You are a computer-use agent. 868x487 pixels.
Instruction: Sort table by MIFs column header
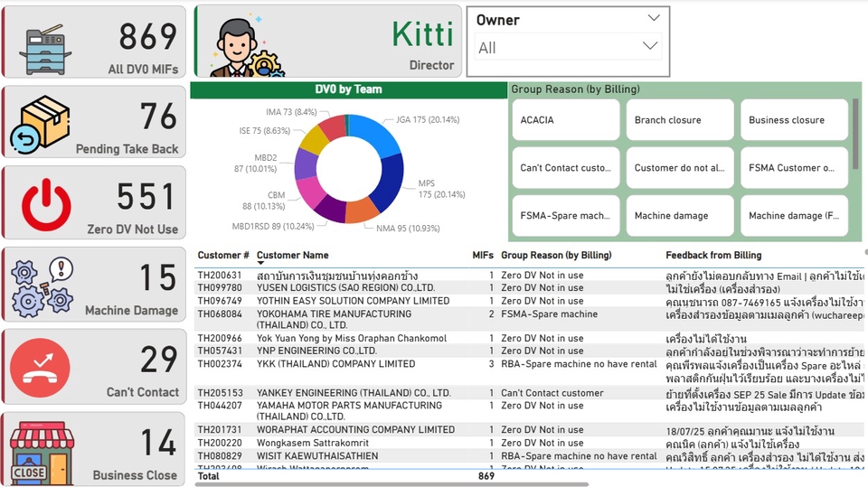[483, 256]
